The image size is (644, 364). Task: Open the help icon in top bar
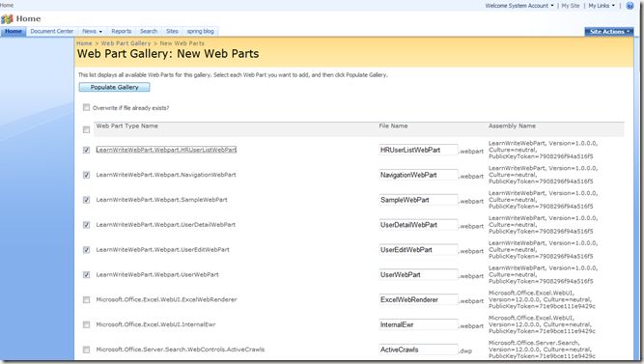point(630,6)
